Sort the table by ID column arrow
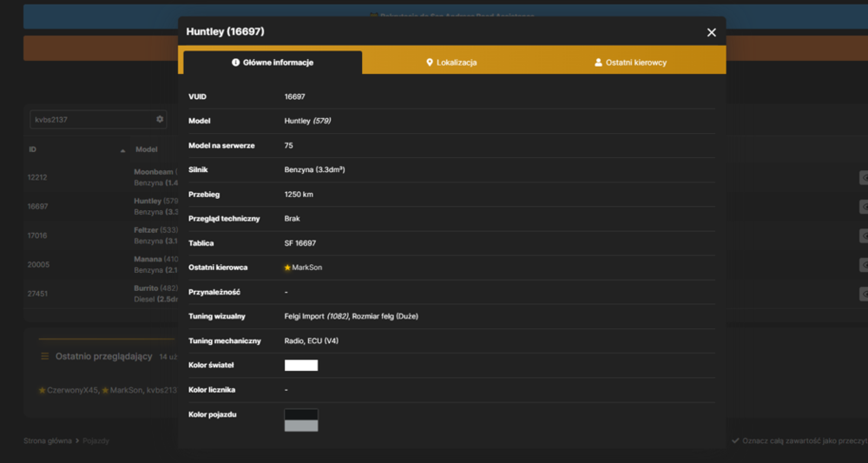868x463 pixels. click(123, 150)
